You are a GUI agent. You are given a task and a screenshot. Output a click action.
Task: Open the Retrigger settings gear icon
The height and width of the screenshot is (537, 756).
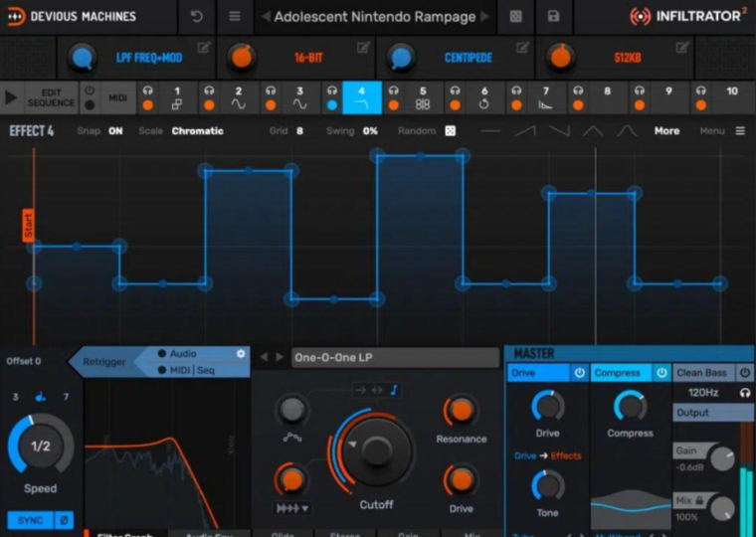240,354
